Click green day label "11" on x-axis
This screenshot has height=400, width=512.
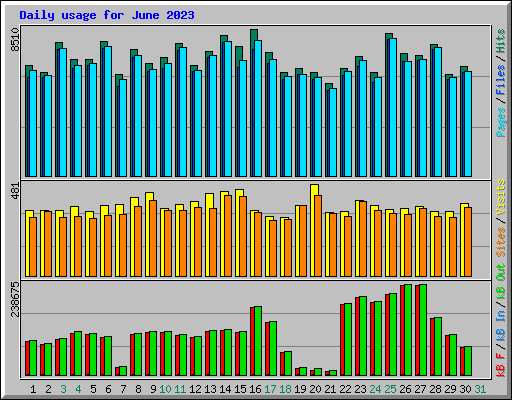[x=180, y=389]
